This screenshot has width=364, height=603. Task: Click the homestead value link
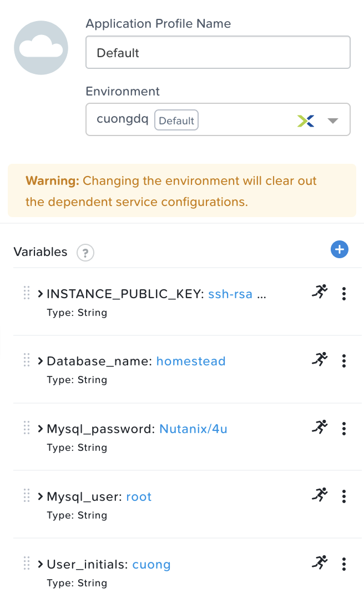tap(191, 361)
